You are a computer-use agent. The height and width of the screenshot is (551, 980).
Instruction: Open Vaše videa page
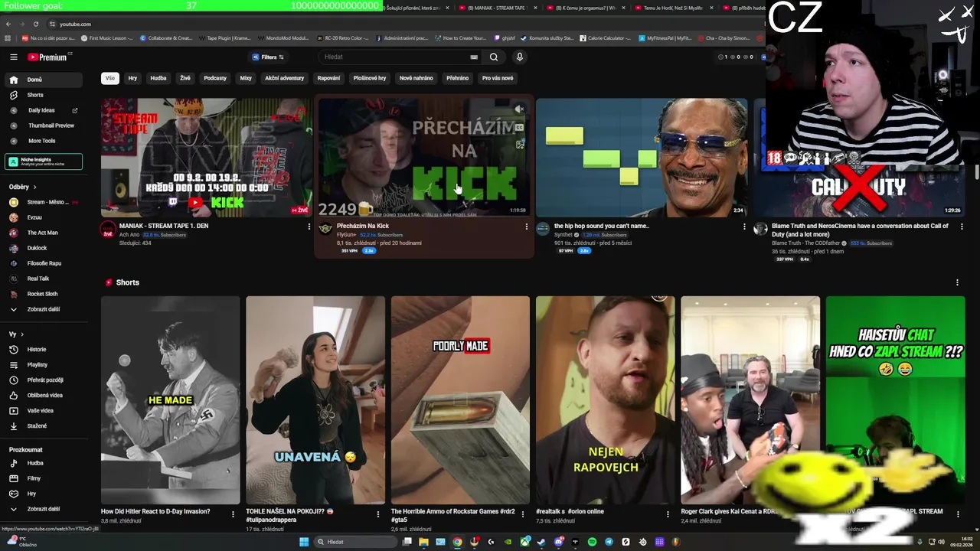44,411
